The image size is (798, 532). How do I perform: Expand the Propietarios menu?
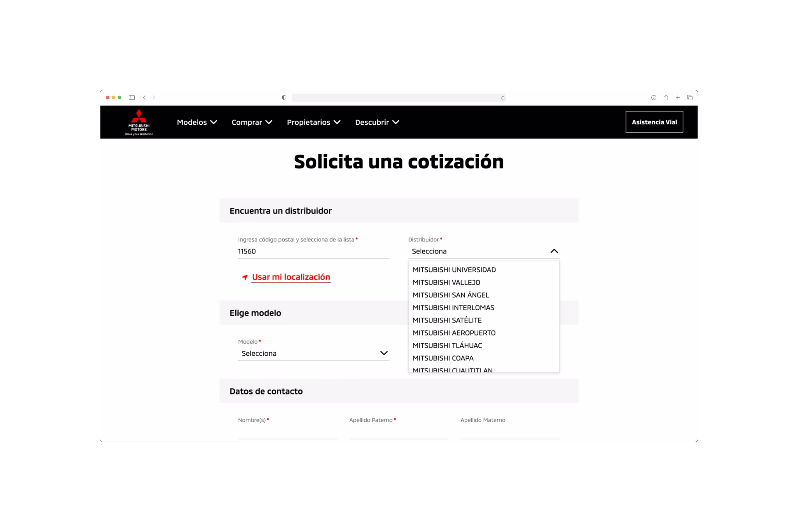(x=313, y=122)
